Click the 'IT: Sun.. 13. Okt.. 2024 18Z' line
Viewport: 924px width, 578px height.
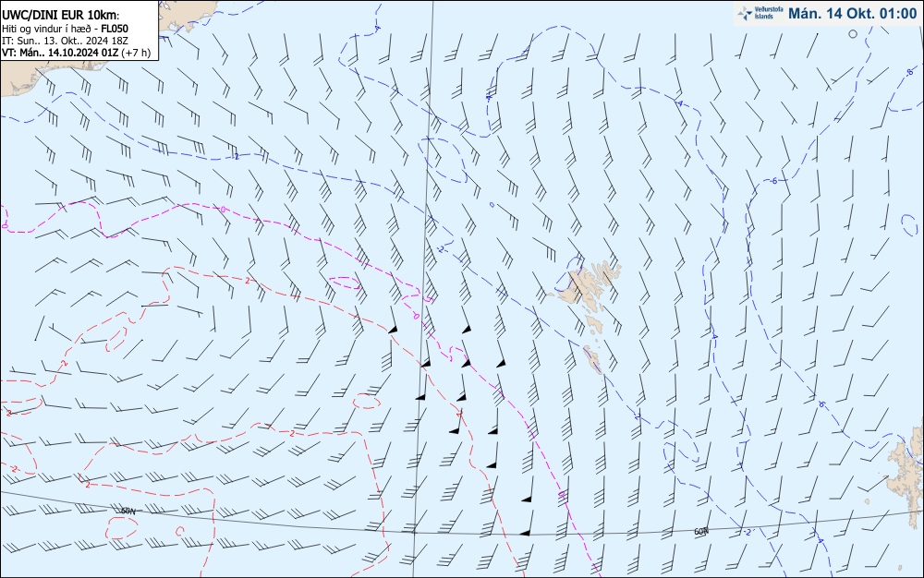tap(65, 41)
